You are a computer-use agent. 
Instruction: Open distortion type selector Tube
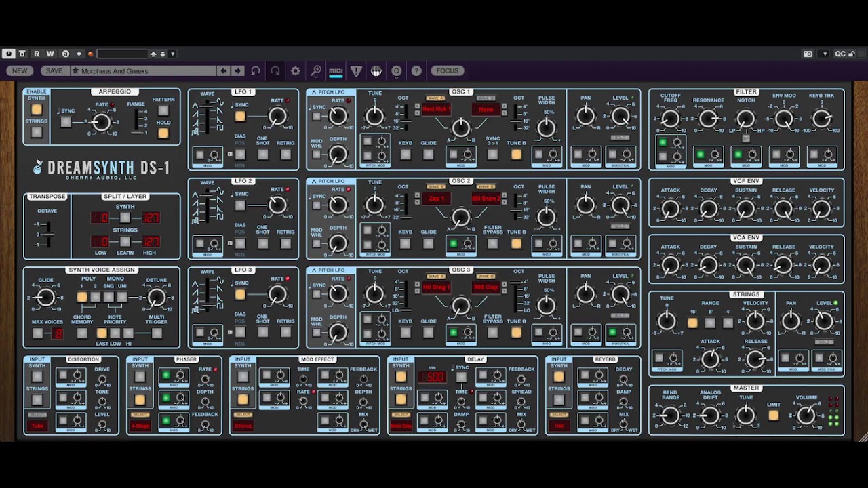click(x=37, y=426)
